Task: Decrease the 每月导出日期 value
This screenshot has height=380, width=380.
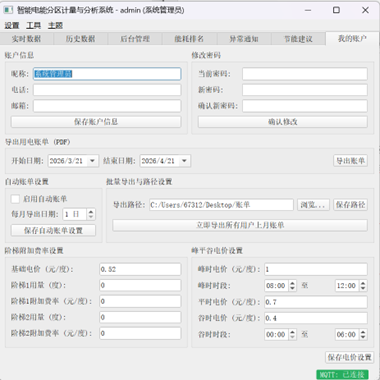Action: pyautogui.click(x=91, y=217)
